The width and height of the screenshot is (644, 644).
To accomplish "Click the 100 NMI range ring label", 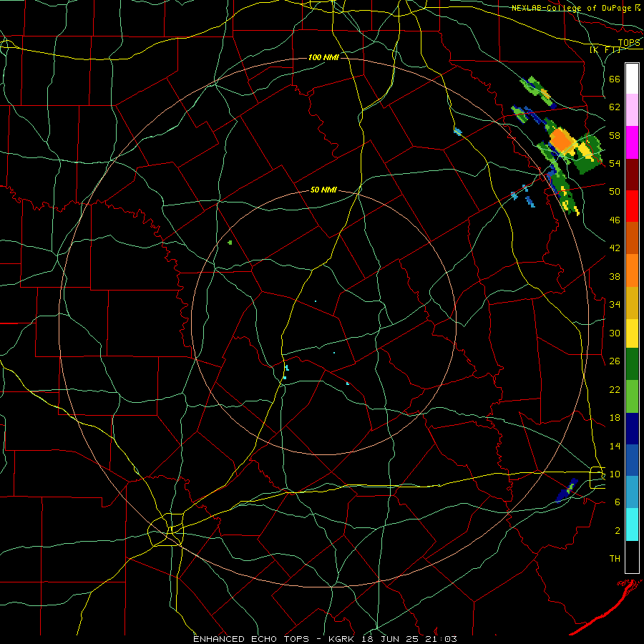I will pyautogui.click(x=323, y=57).
